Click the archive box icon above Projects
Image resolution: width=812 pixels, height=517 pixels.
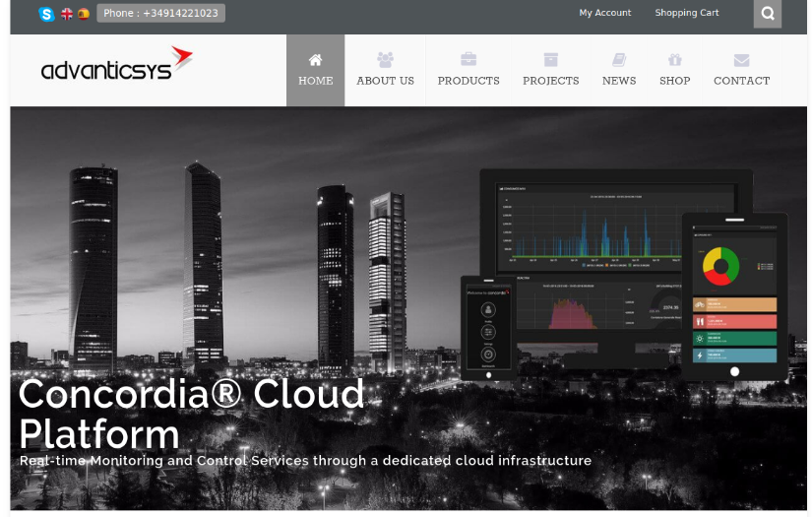[x=551, y=59]
